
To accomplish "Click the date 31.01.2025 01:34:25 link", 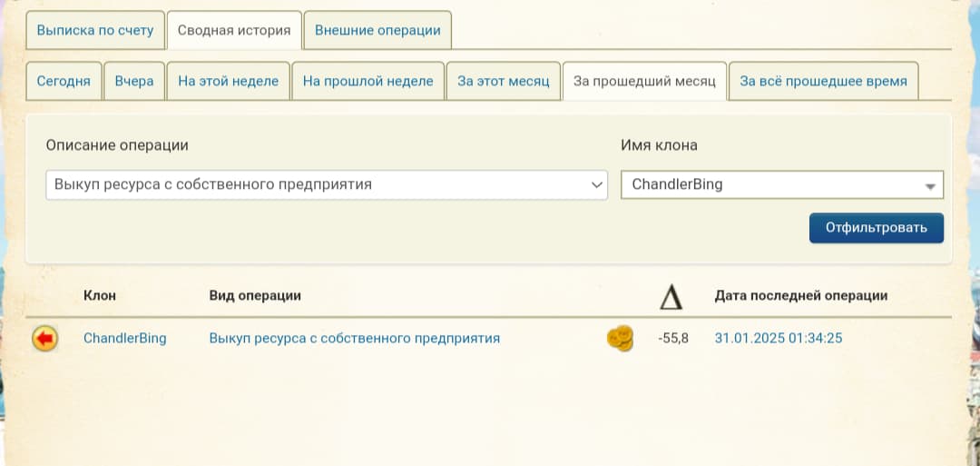I will pos(779,338).
